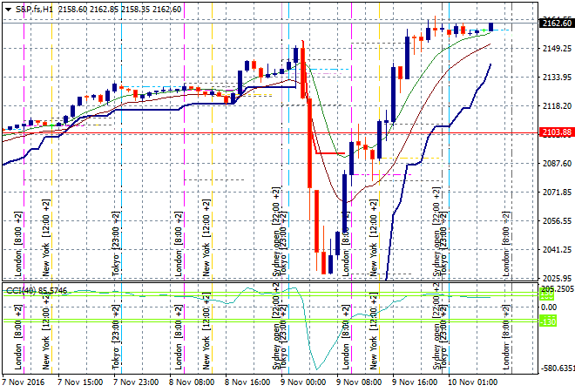Click the S&P.fs,H1 chart symbol title

34,10
